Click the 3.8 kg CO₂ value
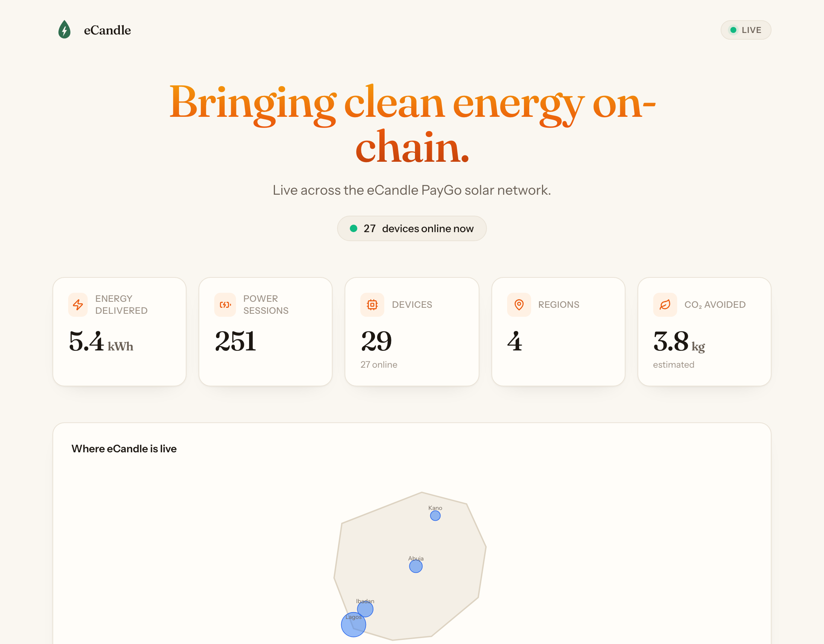The width and height of the screenshot is (824, 644). [679, 342]
